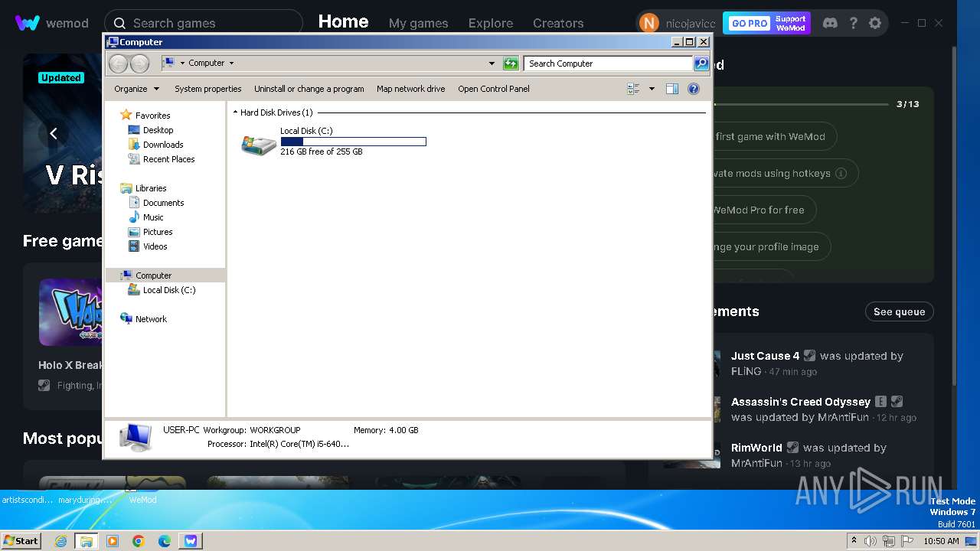Screen dimensions: 980x551
Task: Select Videos library
Action: point(155,246)
